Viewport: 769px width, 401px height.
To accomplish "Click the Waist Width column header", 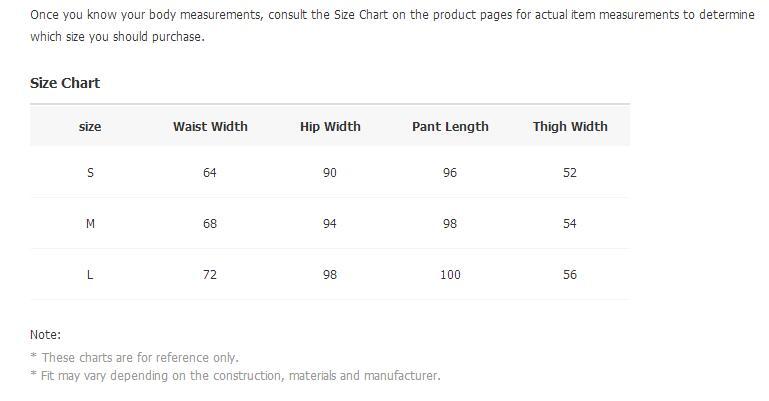I will (210, 126).
